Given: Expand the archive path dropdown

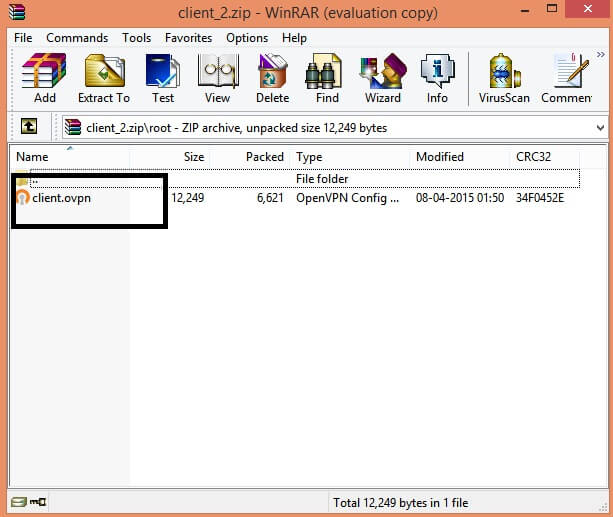Looking at the screenshot, I should click(x=600, y=128).
